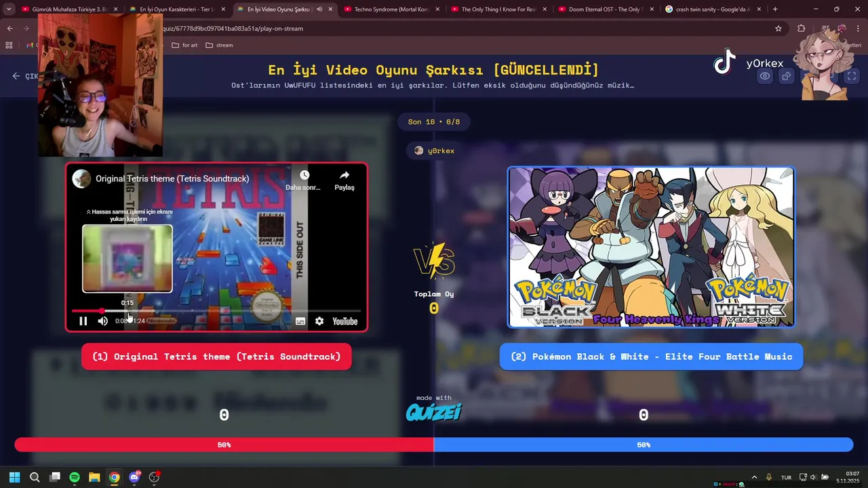Click the y0rkex streamer badge
Viewport: 868px width, 488px height.
coord(434,150)
